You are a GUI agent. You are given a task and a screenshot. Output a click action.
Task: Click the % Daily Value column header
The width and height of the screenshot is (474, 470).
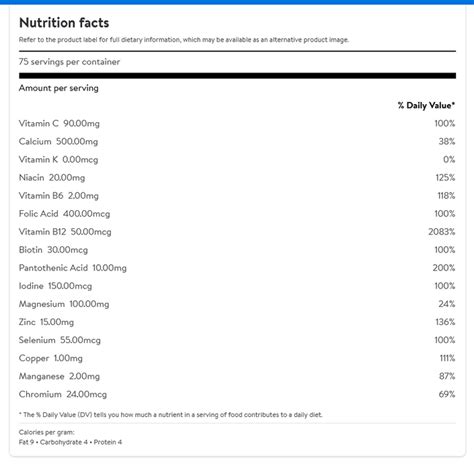[426, 105]
